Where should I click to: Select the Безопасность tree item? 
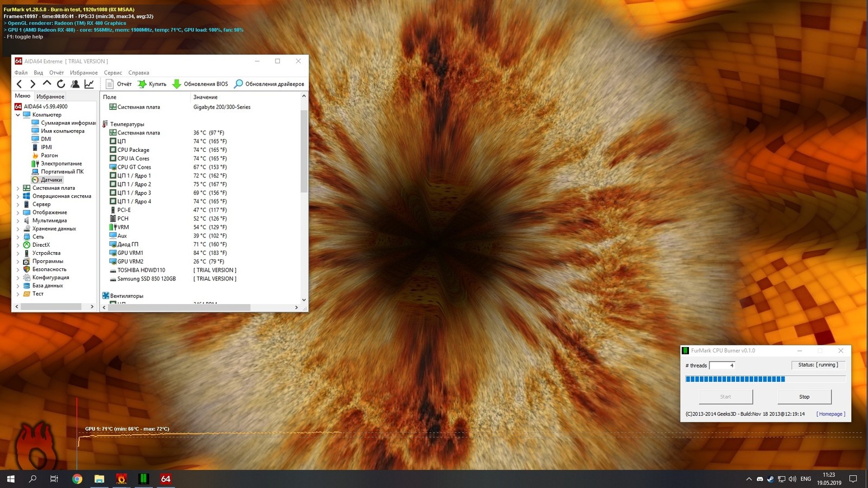click(x=44, y=269)
